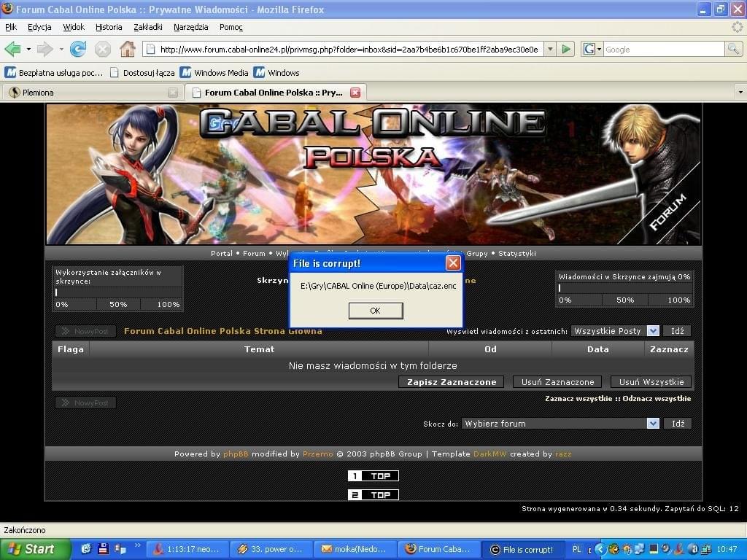Click the Firefox Back arrow button
747x560 pixels.
tap(12, 49)
